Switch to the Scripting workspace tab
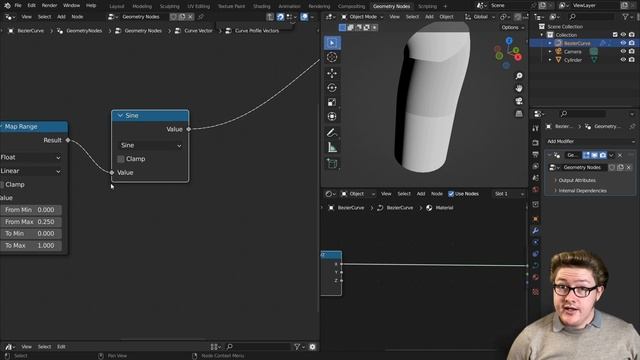The image size is (640, 360). click(427, 6)
